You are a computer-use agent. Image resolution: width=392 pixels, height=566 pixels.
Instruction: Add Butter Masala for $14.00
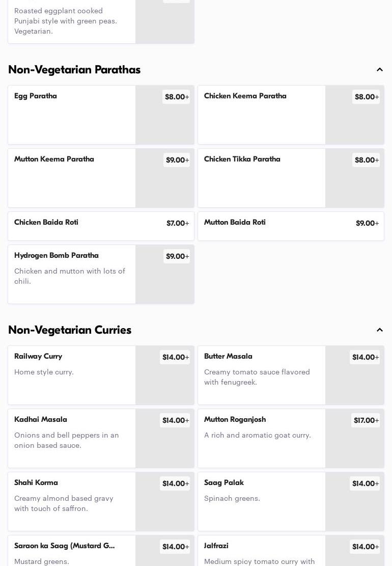(365, 357)
